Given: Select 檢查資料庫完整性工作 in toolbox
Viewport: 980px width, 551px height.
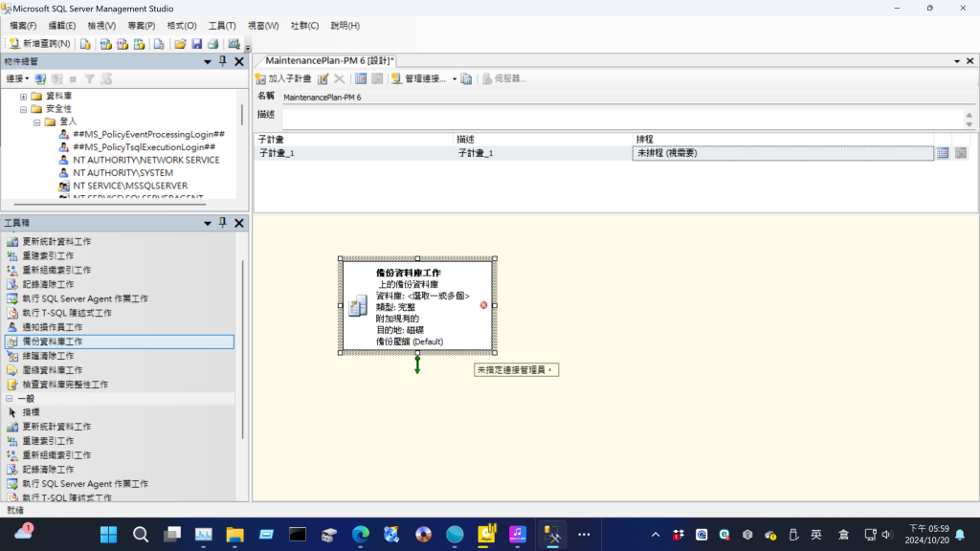Looking at the screenshot, I should click(65, 385).
